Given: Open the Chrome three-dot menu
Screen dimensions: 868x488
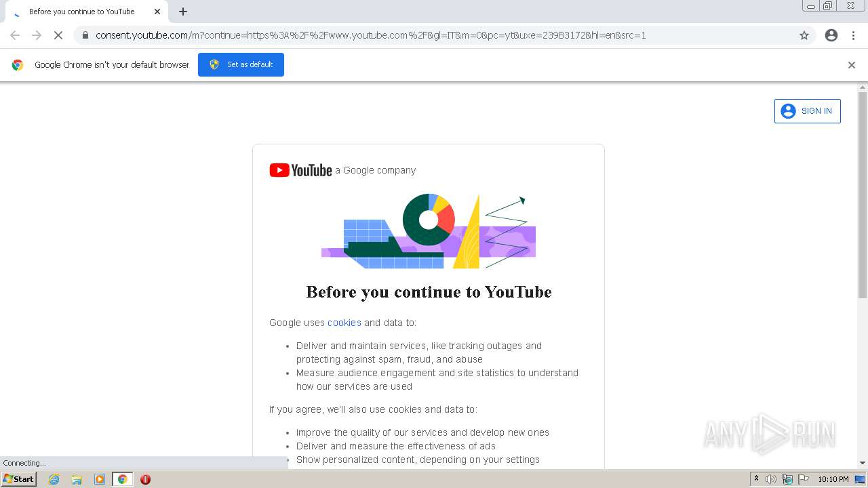Looking at the screenshot, I should click(854, 35).
